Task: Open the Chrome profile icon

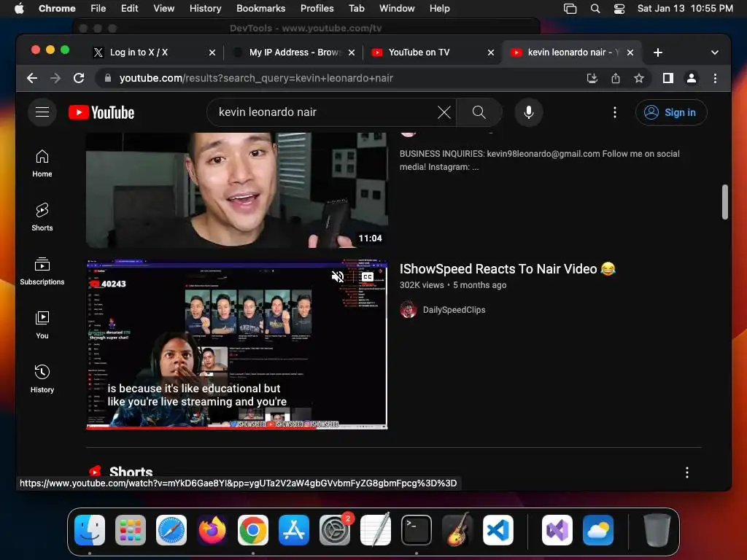Action: [x=692, y=78]
